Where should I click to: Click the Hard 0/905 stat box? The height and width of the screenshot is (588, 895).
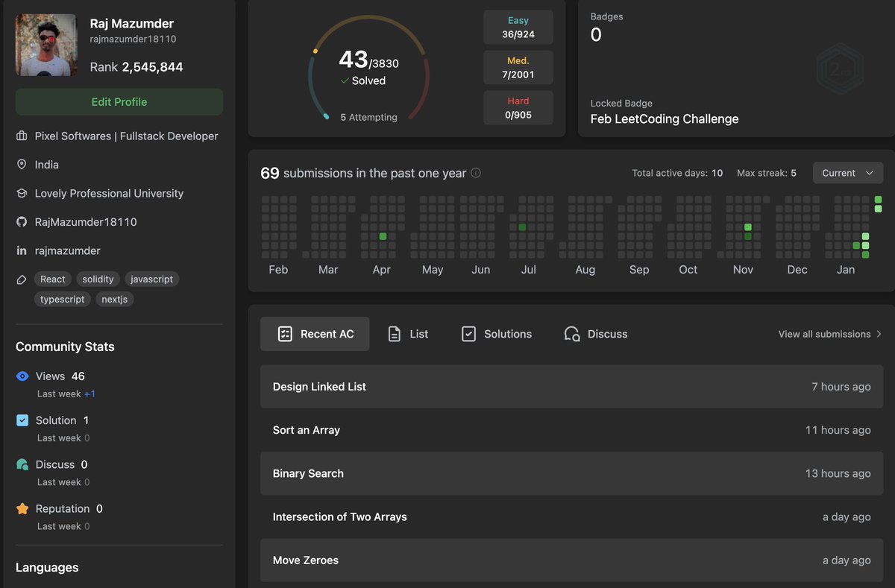point(518,107)
